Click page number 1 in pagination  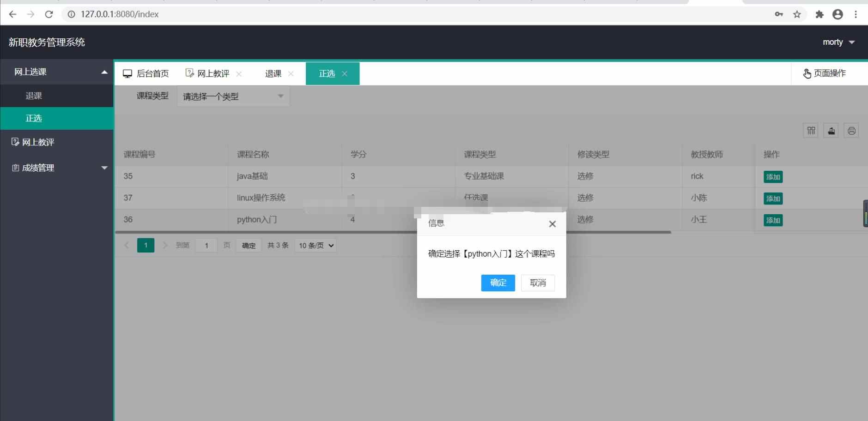tap(146, 245)
